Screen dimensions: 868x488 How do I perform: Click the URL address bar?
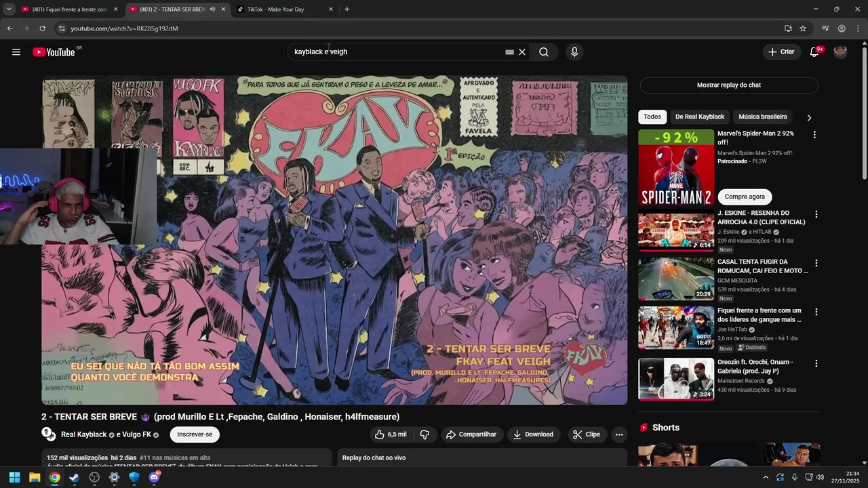420,28
